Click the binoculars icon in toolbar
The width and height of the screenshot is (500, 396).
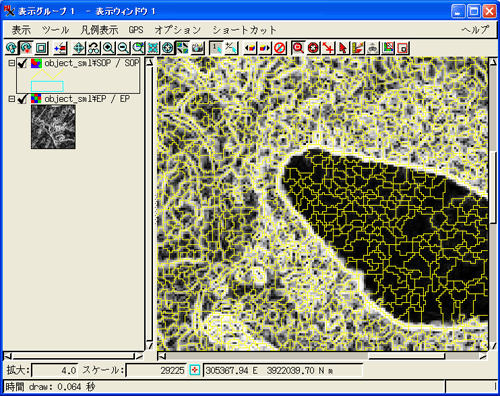(x=94, y=48)
